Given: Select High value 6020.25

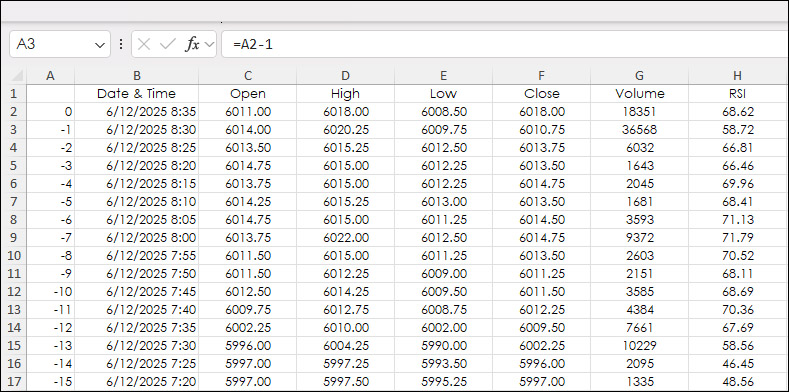Looking at the screenshot, I should click(345, 130).
